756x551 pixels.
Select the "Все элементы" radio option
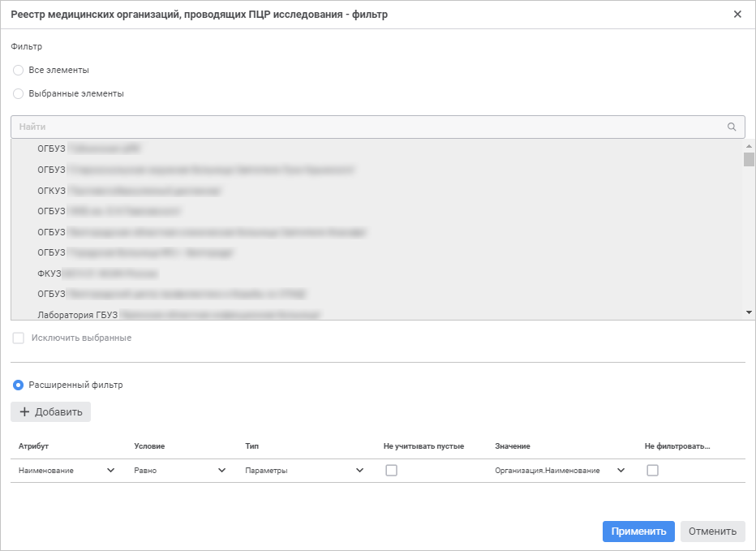pyautogui.click(x=19, y=71)
